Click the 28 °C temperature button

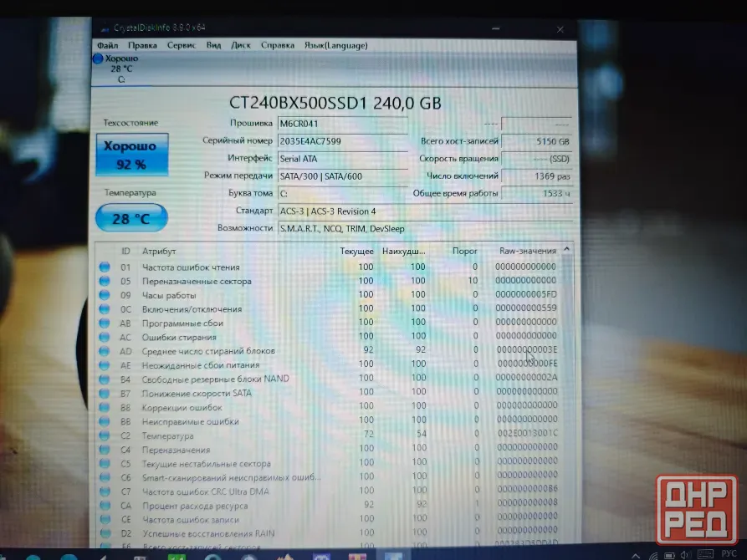(x=131, y=218)
